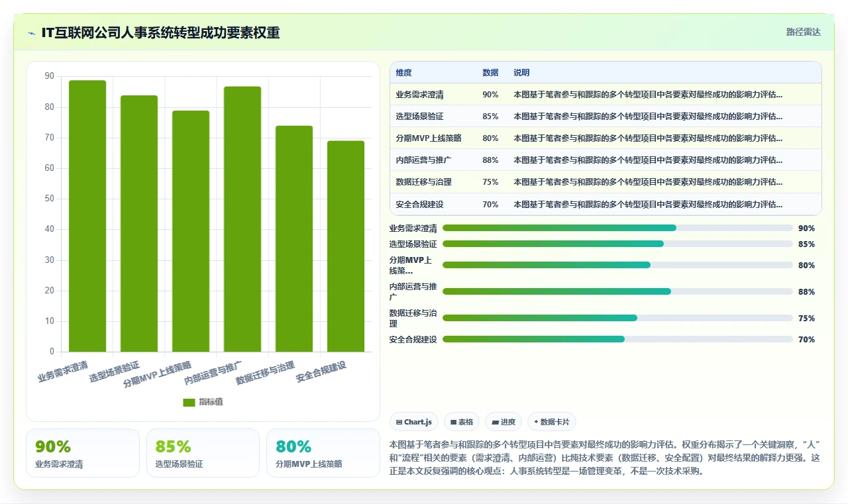
Task: Click the 维度 column header
Action: (x=403, y=73)
